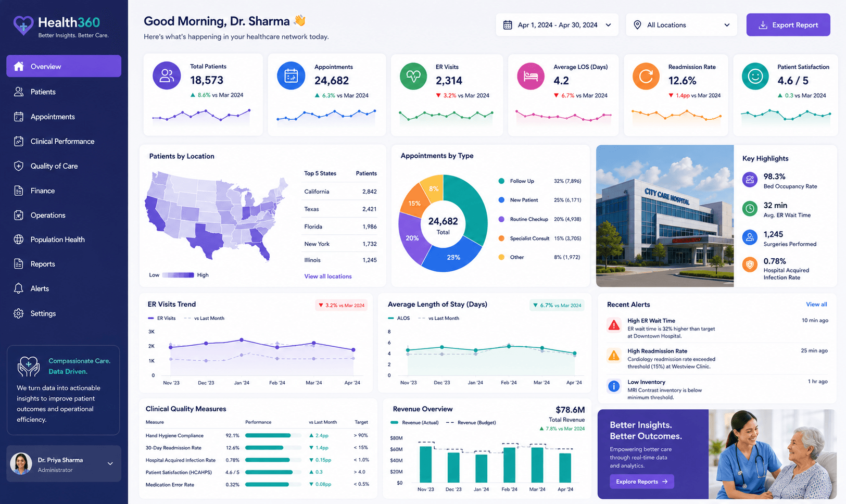
Task: Click the Reports sidebar icon
Action: 19,264
